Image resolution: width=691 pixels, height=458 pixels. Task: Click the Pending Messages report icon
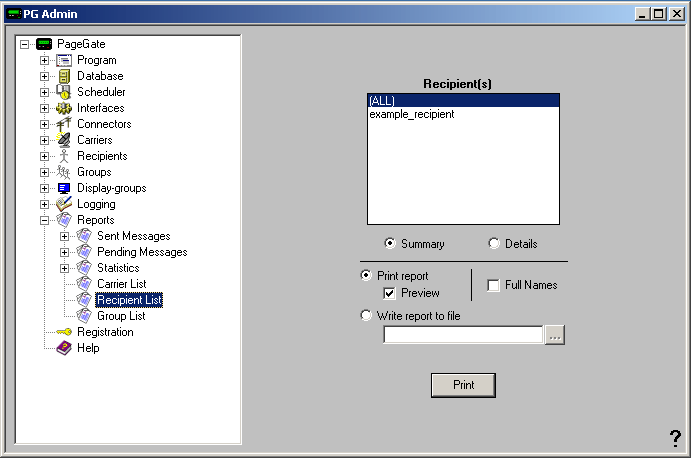[x=84, y=252]
